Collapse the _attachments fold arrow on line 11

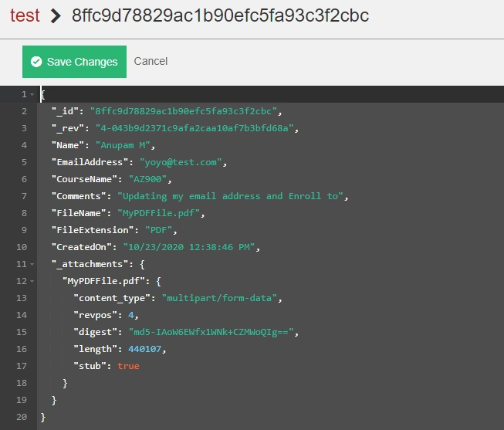32,264
